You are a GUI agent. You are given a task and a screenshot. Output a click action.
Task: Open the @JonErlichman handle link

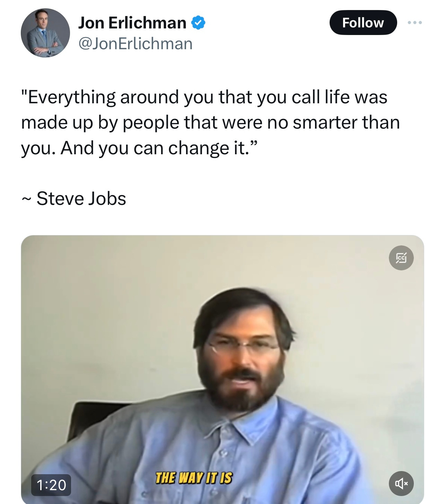(x=136, y=44)
